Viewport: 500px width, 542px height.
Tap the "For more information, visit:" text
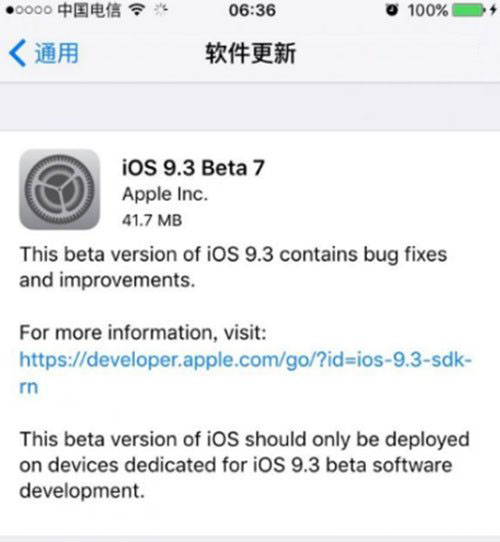click(143, 333)
